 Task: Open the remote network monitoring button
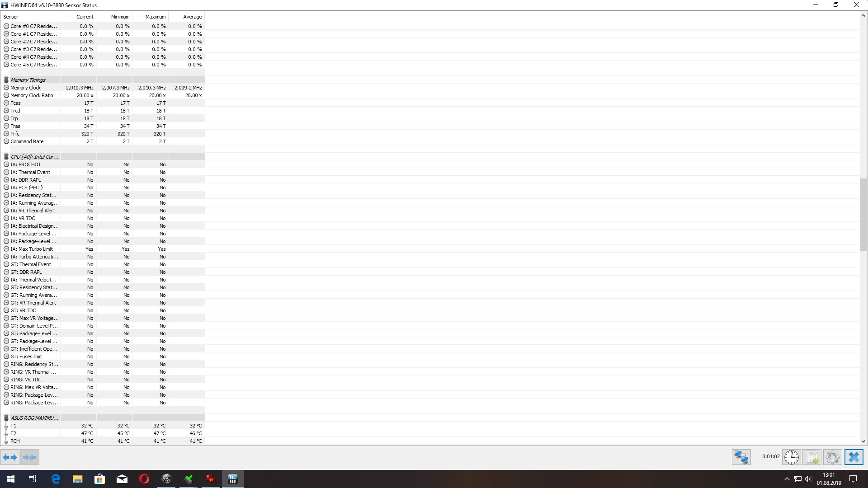click(x=741, y=457)
